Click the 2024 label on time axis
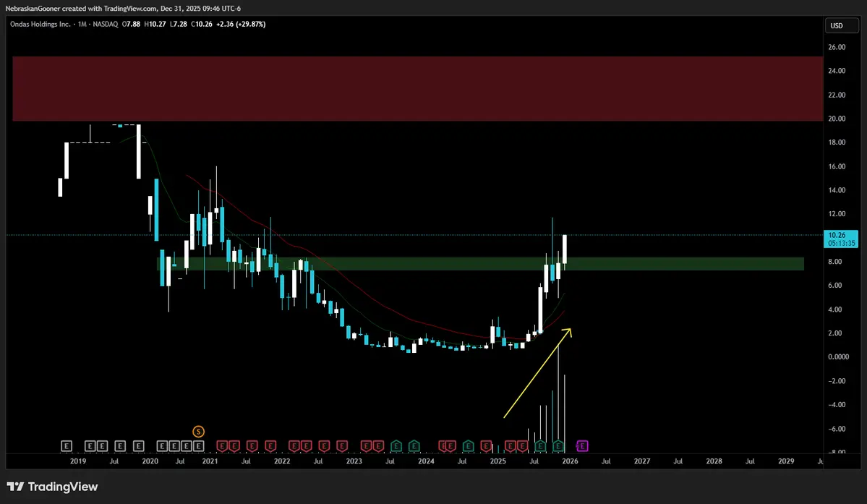 (x=426, y=461)
